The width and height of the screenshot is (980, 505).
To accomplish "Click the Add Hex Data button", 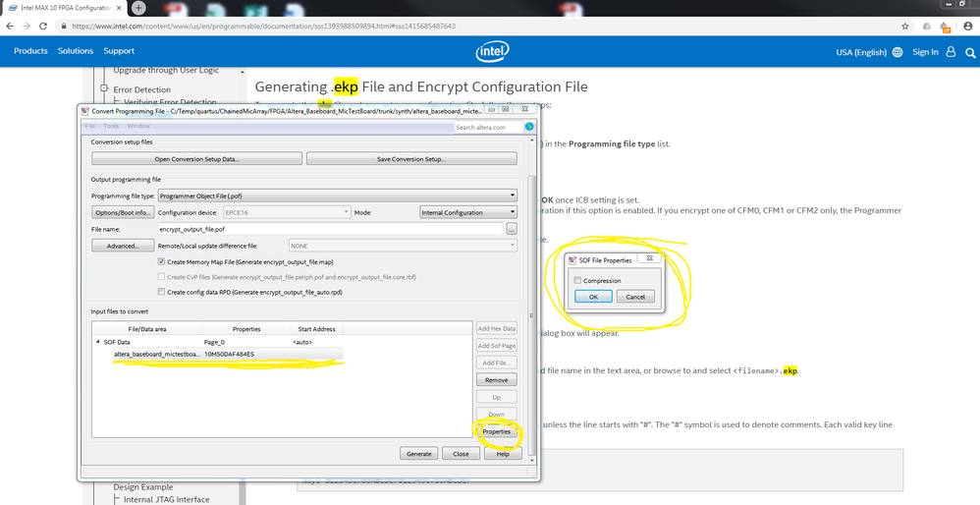I will click(496, 328).
